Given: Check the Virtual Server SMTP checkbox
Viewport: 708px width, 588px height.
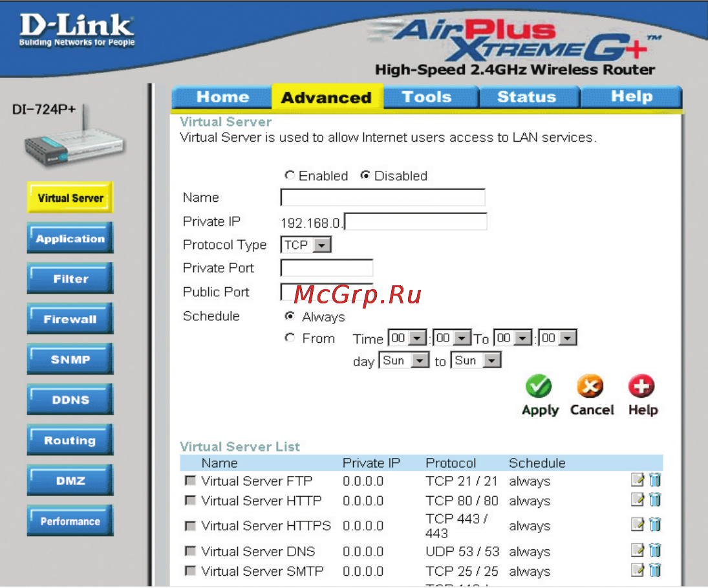Looking at the screenshot, I should point(190,571).
